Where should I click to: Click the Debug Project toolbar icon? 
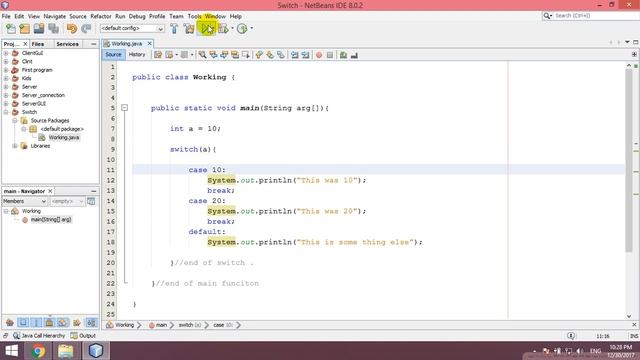223,29
